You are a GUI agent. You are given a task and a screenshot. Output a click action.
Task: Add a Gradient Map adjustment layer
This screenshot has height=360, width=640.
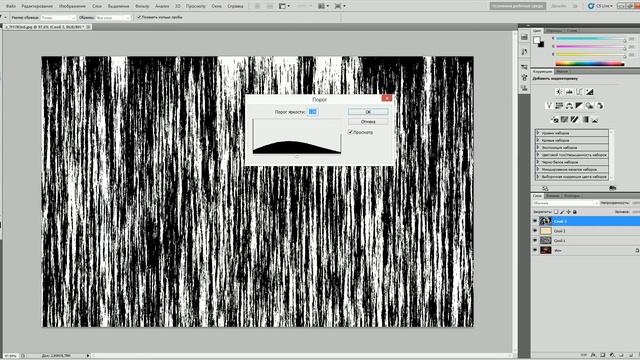pos(585,120)
